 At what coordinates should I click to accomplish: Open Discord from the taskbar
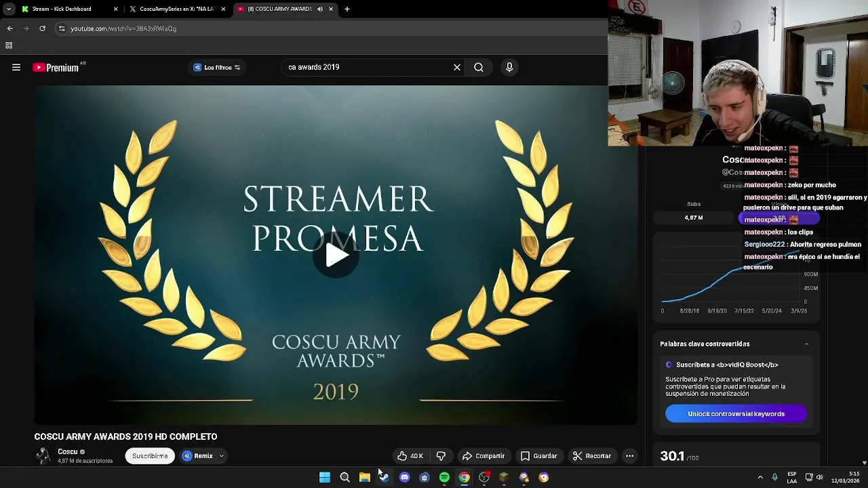(405, 477)
